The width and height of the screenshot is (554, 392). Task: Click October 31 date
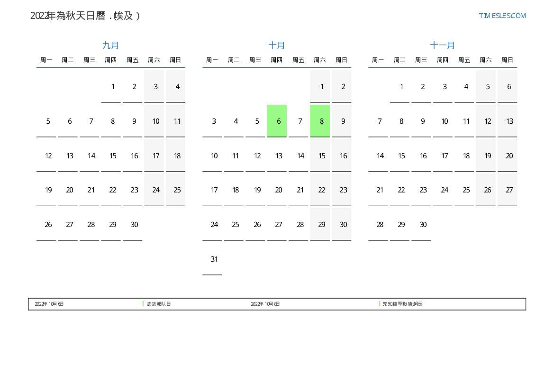coord(214,259)
